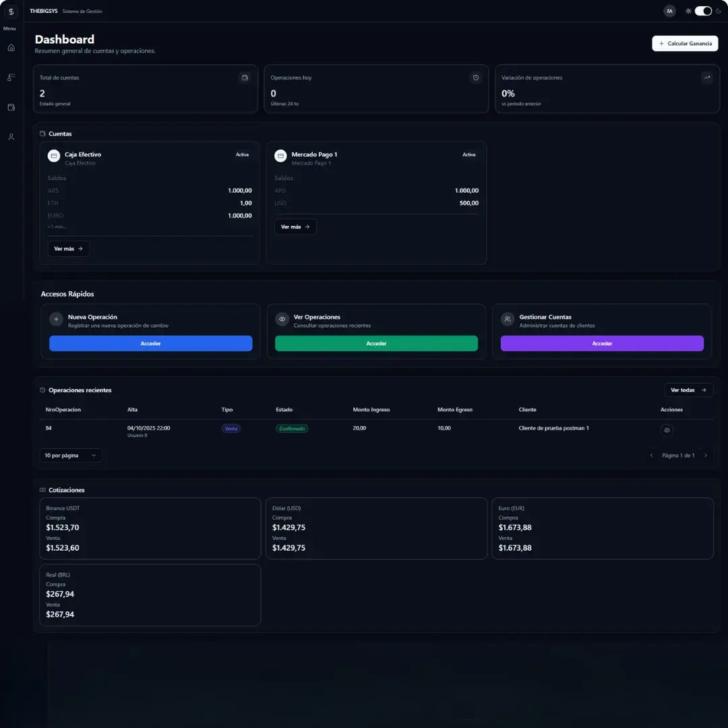
Task: Click history icon in Operaciones hoy card
Action: 476,78
